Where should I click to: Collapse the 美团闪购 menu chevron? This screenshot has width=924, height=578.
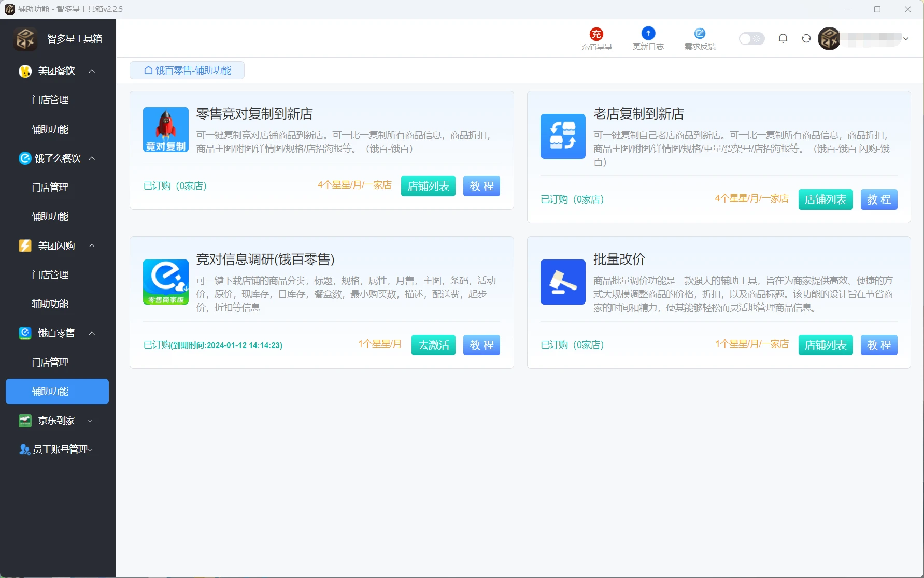point(92,245)
